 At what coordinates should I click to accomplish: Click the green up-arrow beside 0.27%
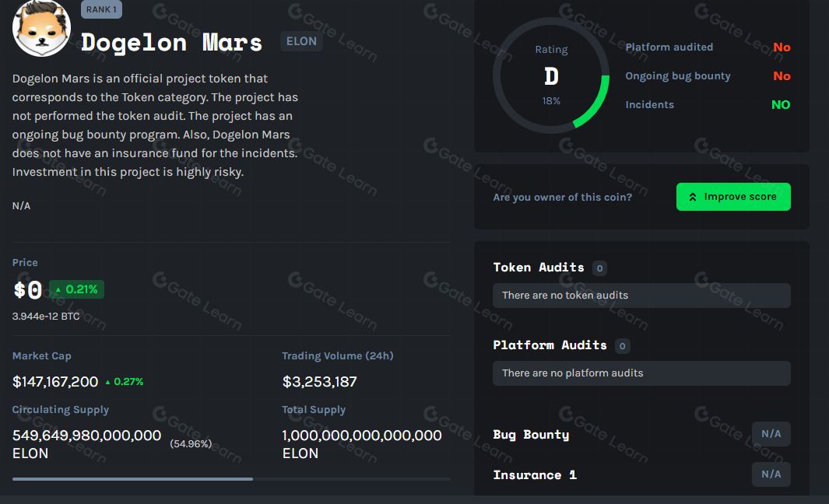[x=107, y=382]
